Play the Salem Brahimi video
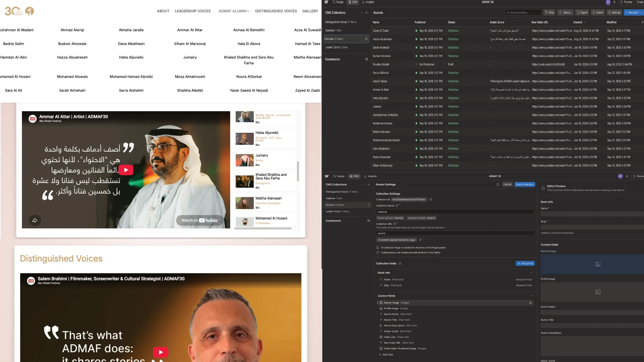This screenshot has width=644, height=362. coord(160,352)
